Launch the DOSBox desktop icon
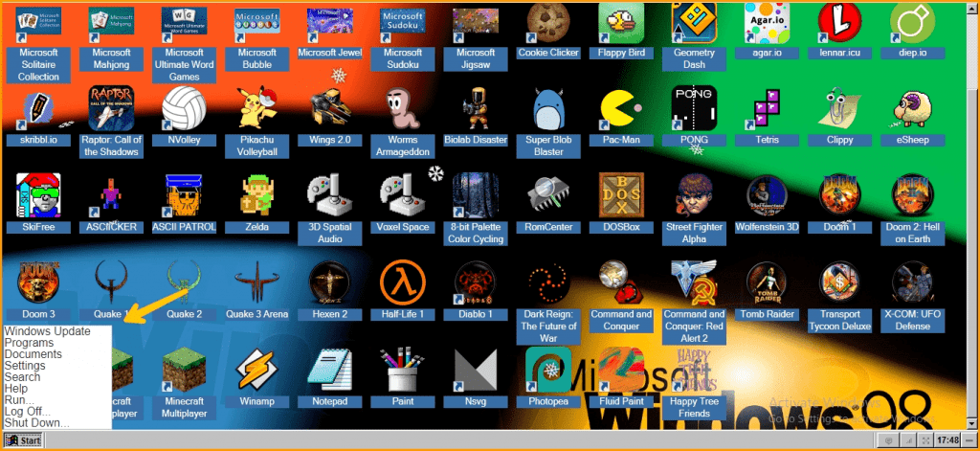 (x=621, y=195)
